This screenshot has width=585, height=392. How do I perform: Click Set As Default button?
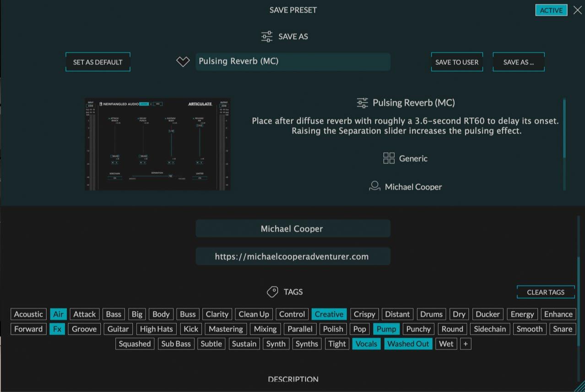[x=98, y=62]
